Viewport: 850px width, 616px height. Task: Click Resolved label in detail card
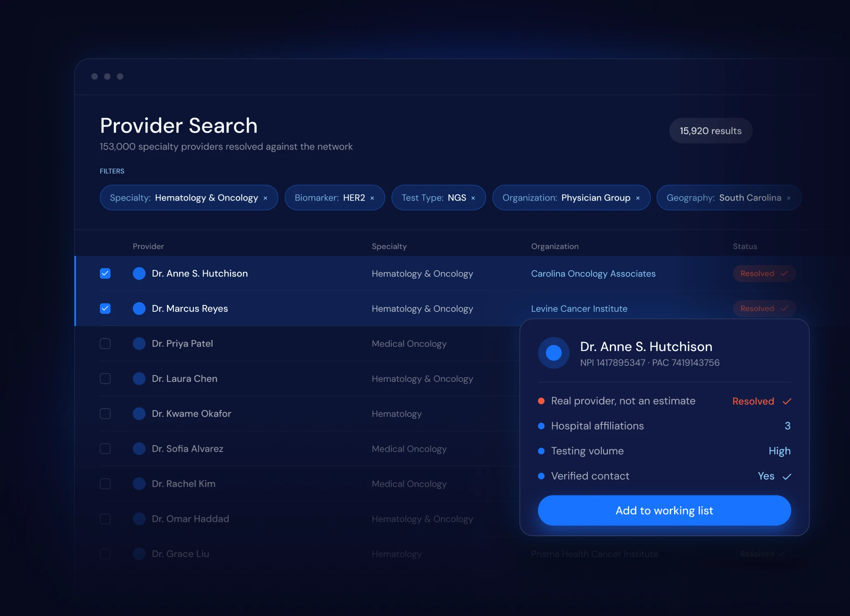(x=753, y=401)
